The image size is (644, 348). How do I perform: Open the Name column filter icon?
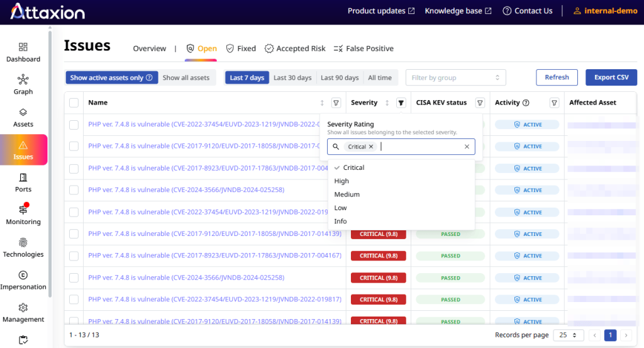(336, 103)
